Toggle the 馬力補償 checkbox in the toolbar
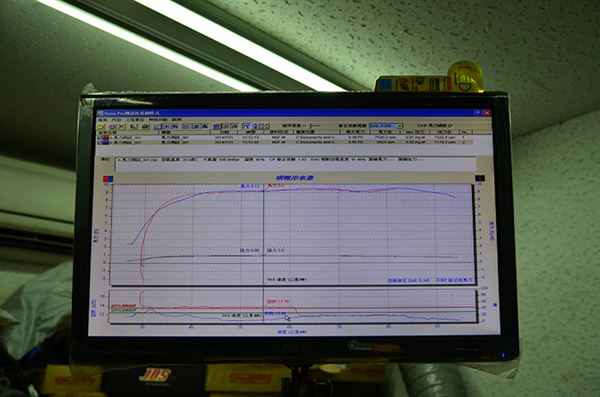Image resolution: width=600 pixels, height=397 pixels. 451,125
